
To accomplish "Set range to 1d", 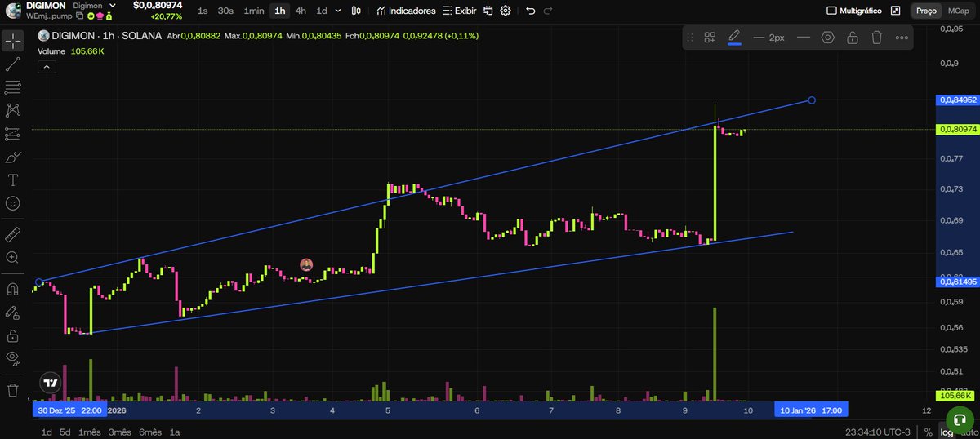I will click(x=47, y=432).
